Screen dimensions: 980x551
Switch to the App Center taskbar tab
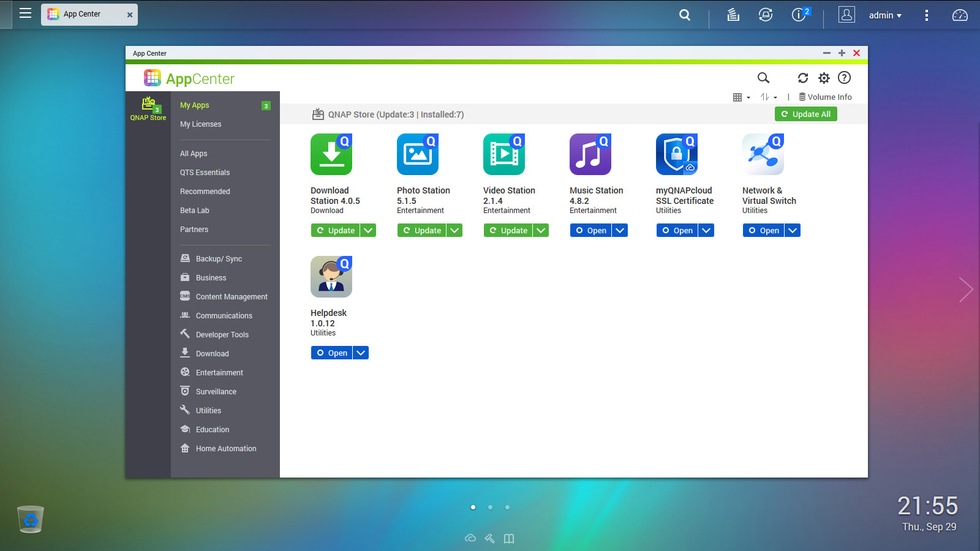(x=89, y=14)
